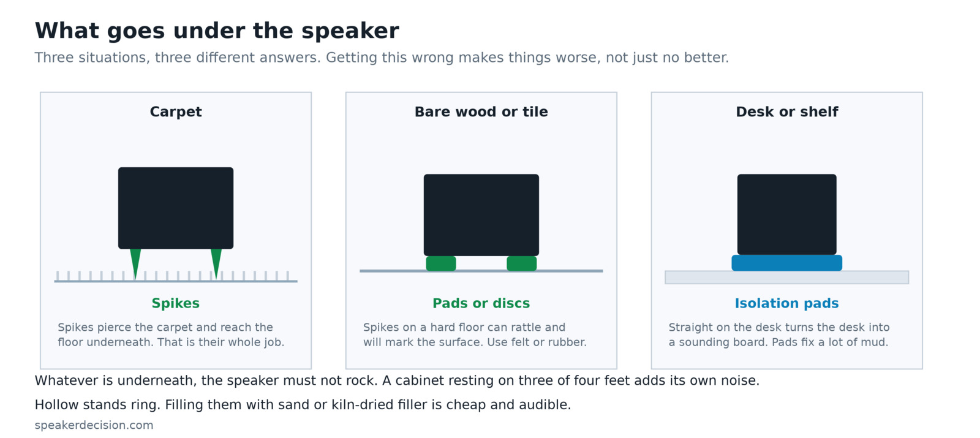Open the speakerdecision.com link
Viewport: 980px width, 438px height.
[x=94, y=425]
